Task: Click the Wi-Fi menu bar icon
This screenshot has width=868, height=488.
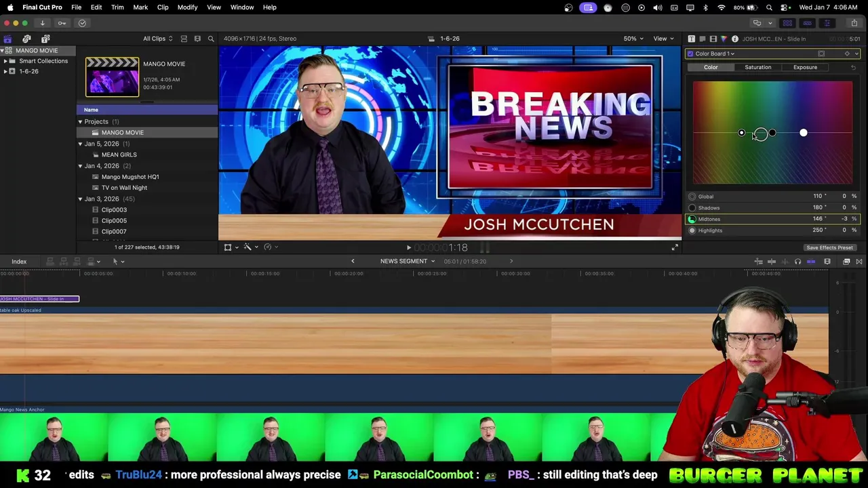Action: click(721, 7)
